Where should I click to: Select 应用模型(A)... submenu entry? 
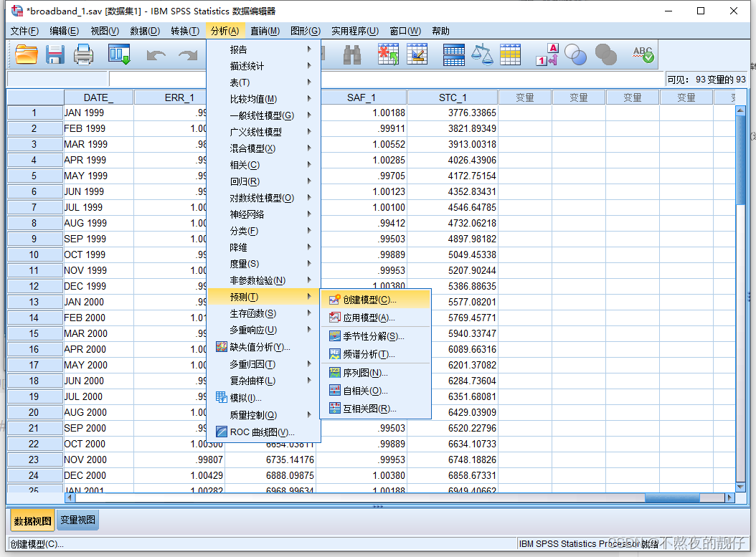pos(376,318)
